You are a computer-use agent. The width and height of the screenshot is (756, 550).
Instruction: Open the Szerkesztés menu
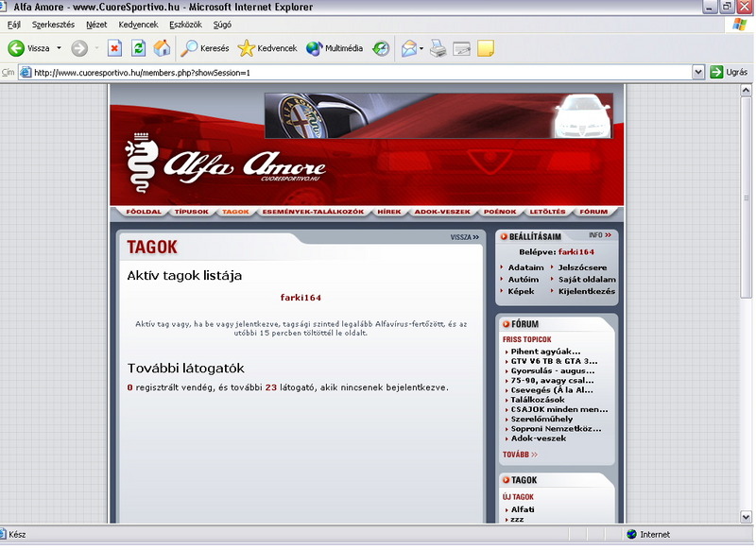[53, 25]
